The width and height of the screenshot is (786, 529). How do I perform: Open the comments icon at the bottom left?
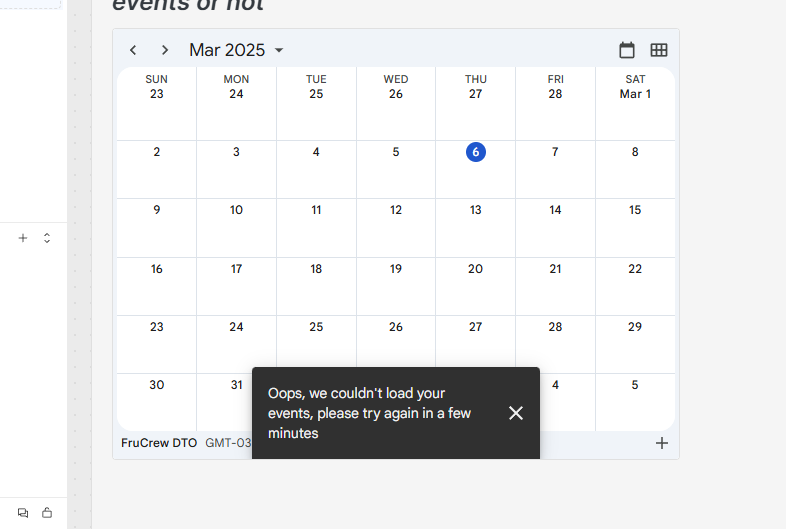click(x=23, y=512)
